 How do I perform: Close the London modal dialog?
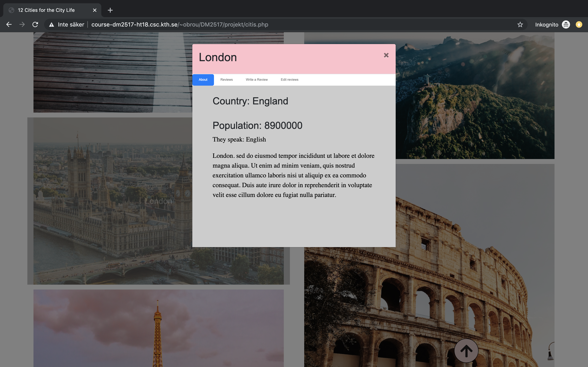click(x=386, y=55)
